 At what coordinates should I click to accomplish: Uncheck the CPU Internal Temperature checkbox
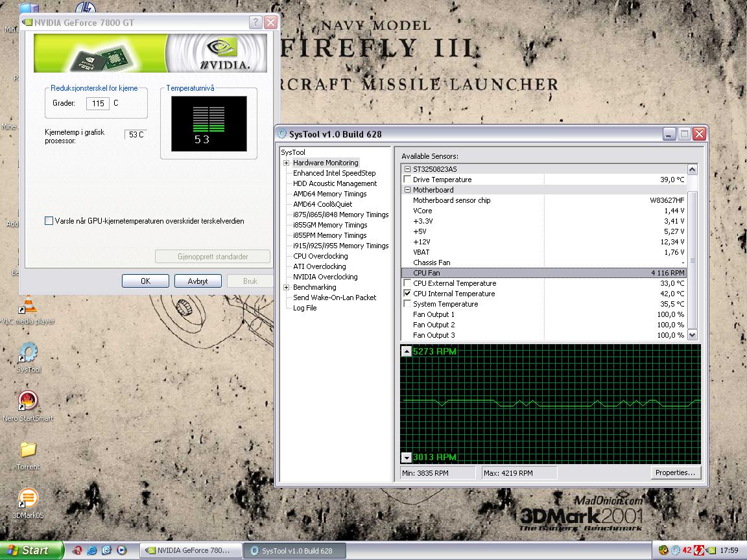click(407, 294)
